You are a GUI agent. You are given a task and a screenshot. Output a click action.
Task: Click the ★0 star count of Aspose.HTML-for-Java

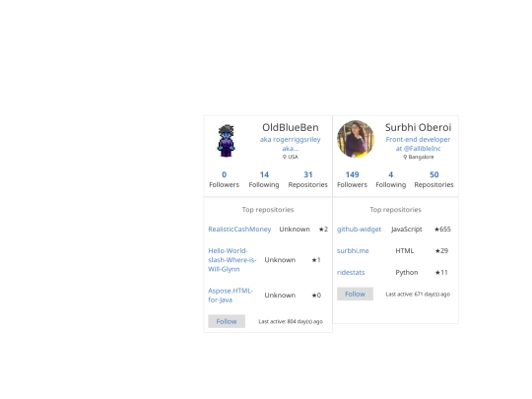pyautogui.click(x=316, y=296)
